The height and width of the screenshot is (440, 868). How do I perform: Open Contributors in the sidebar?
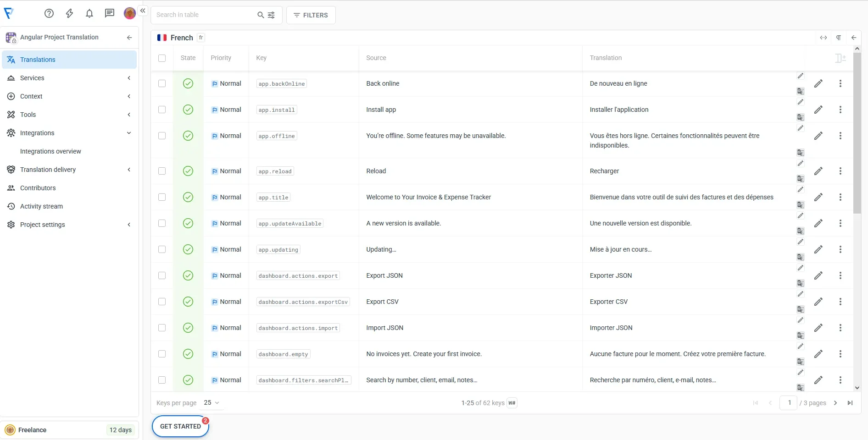click(38, 188)
